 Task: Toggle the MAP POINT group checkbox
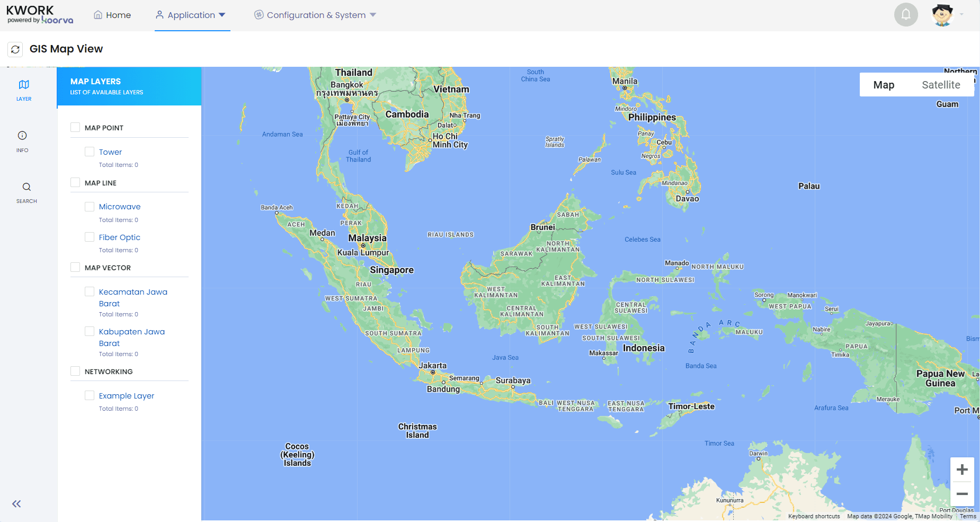[75, 128]
